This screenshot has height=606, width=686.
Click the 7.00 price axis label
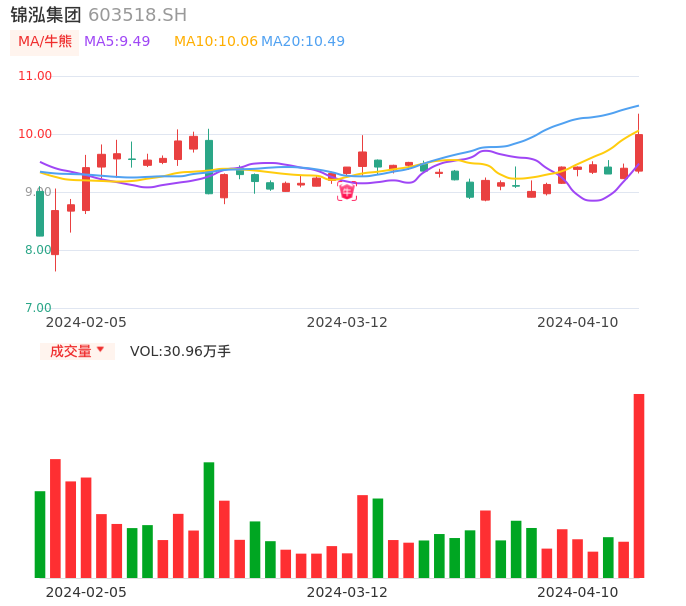click(36, 308)
